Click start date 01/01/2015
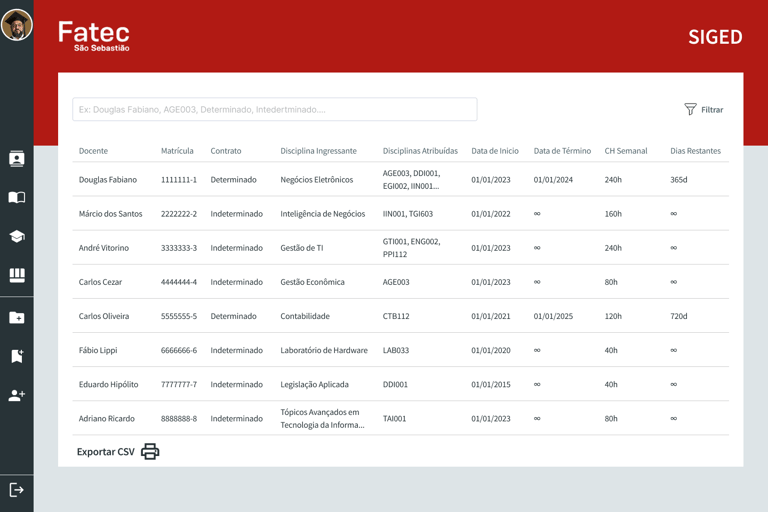768x512 pixels. (x=491, y=385)
